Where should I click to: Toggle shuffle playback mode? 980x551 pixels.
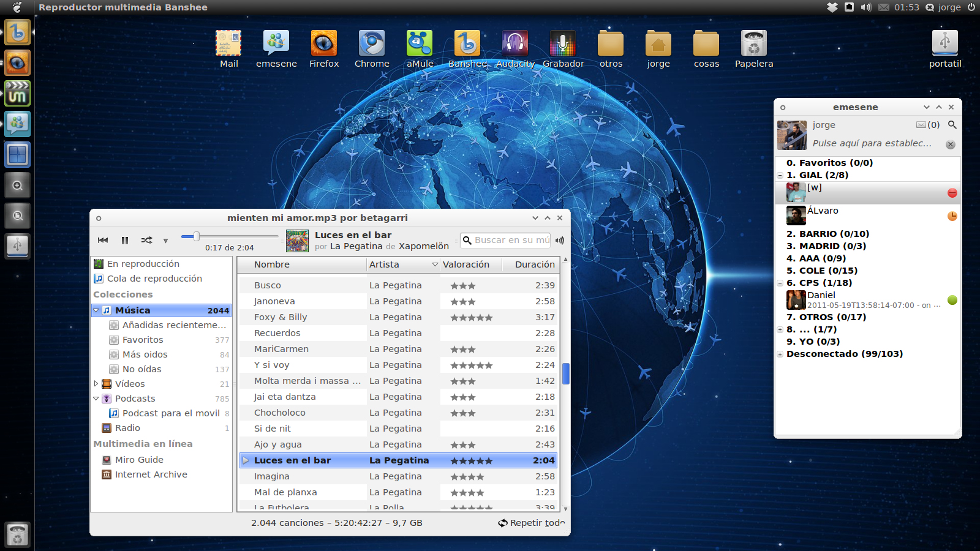pyautogui.click(x=146, y=241)
